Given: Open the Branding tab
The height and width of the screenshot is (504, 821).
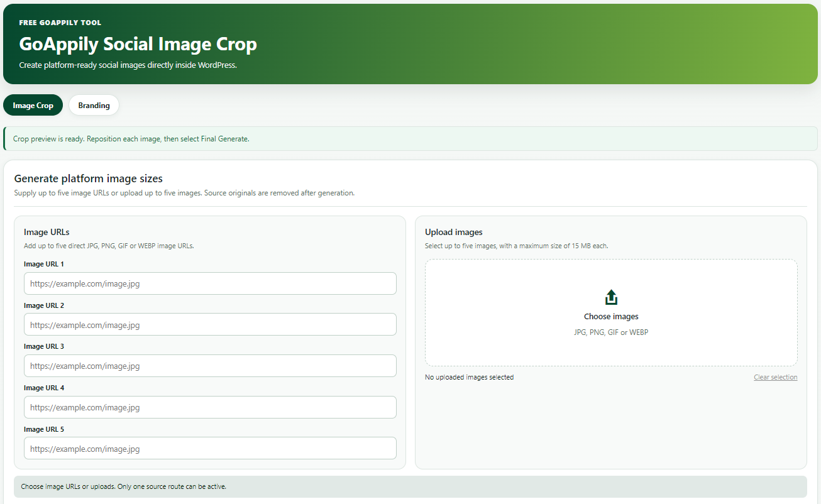Looking at the screenshot, I should [x=94, y=106].
